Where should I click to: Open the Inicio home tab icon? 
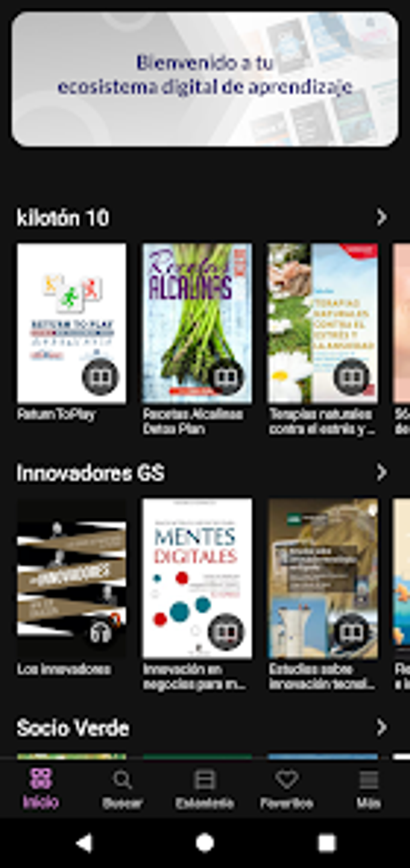[x=41, y=779]
